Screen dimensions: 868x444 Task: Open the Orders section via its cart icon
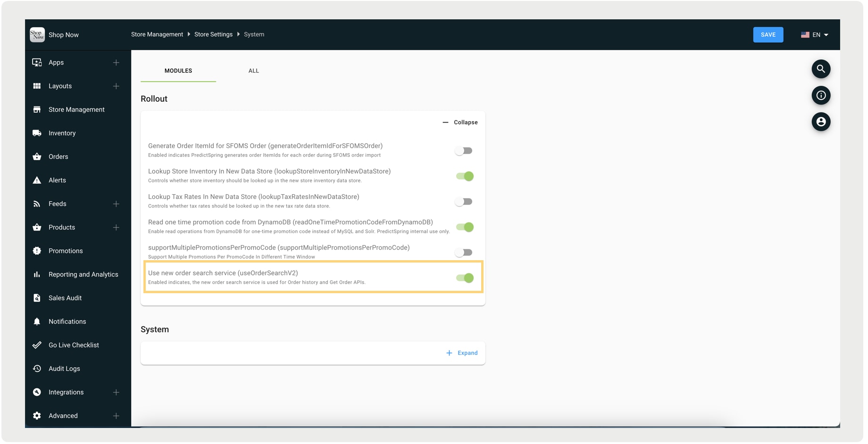tap(37, 156)
